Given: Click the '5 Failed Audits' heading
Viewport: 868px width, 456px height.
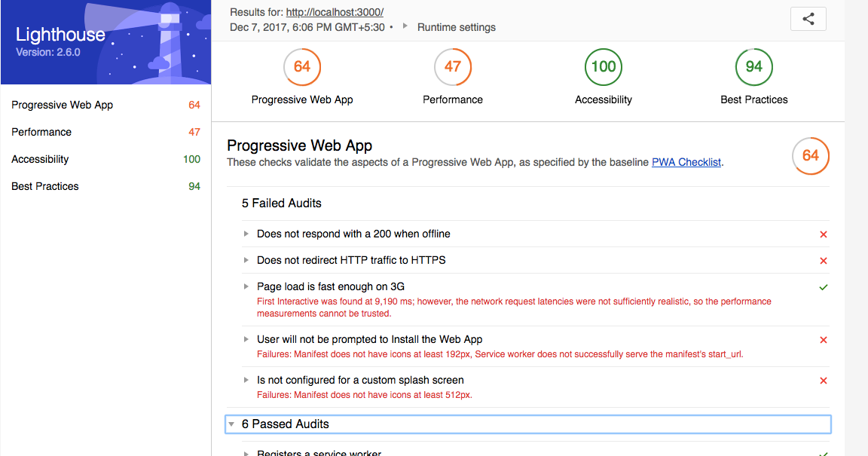Looking at the screenshot, I should [281, 204].
